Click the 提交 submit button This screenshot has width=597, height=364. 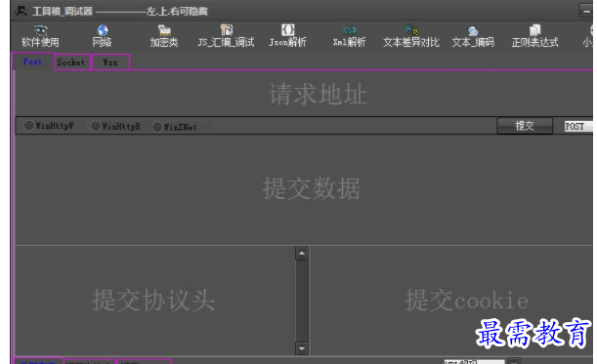tap(525, 126)
